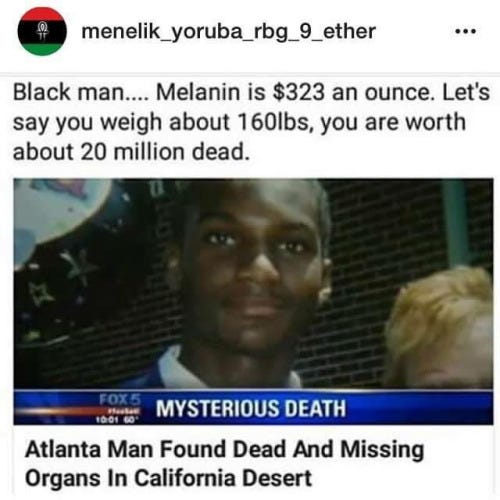Click 'Organs In California Desert' headline line
Screen dimensions: 500x500
tap(168, 478)
